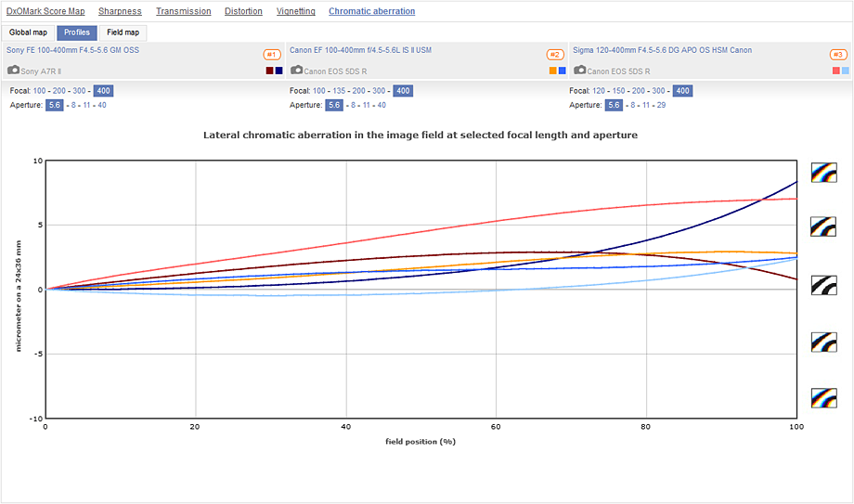This screenshot has height=504, width=854.
Task: Select the Profiles view button
Action: point(77,32)
